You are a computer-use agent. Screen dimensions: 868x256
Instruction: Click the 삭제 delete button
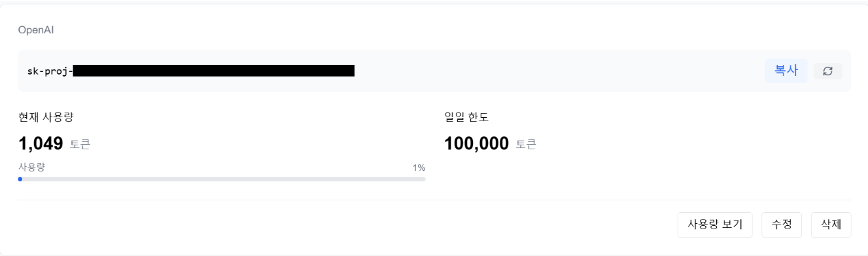[x=831, y=225]
